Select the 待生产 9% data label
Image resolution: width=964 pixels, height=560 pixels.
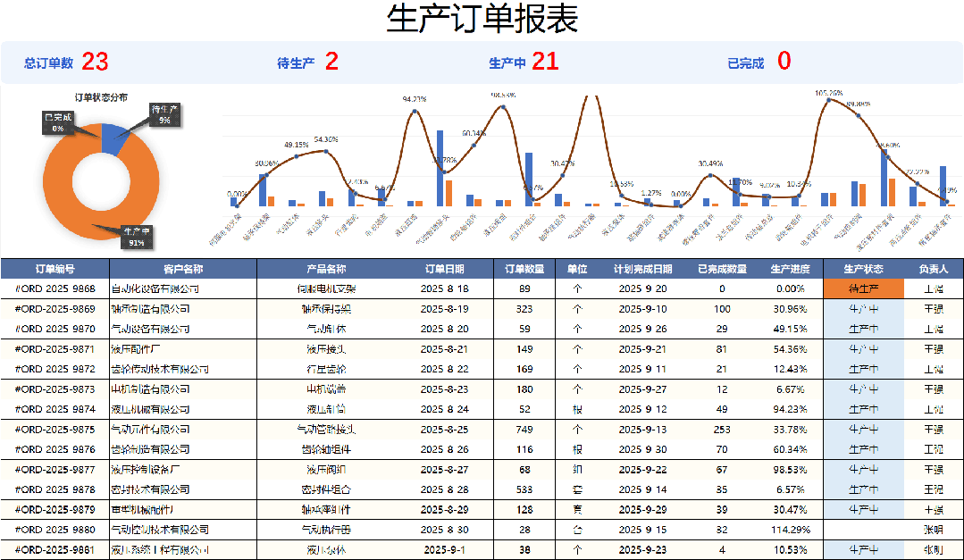pyautogui.click(x=164, y=113)
